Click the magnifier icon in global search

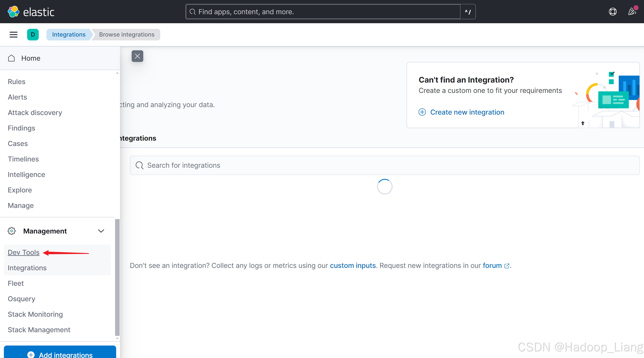(x=192, y=12)
